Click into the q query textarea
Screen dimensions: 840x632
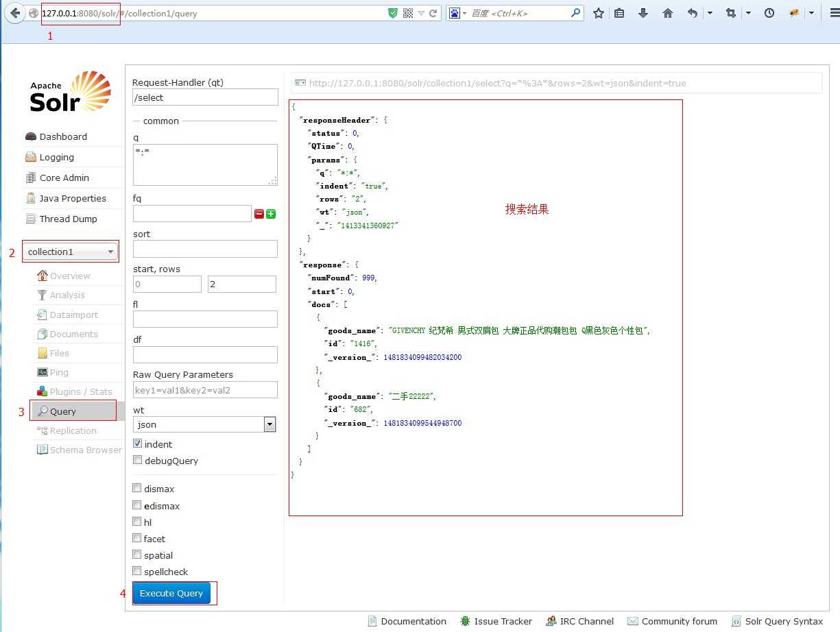click(205, 165)
